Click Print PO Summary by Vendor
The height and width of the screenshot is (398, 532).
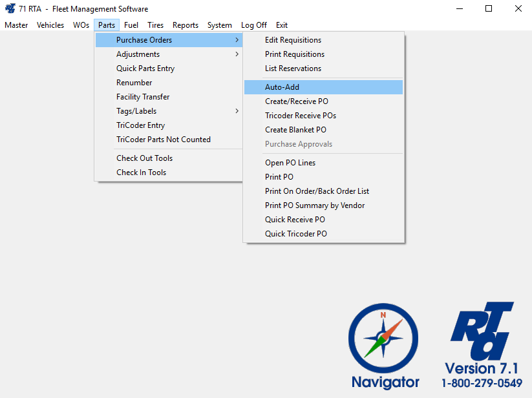(x=315, y=205)
